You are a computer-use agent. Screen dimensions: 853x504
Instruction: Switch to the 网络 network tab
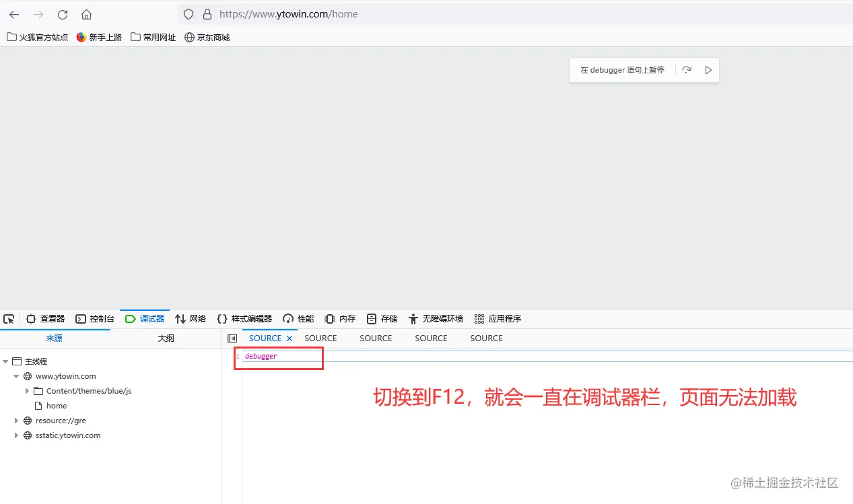191,319
